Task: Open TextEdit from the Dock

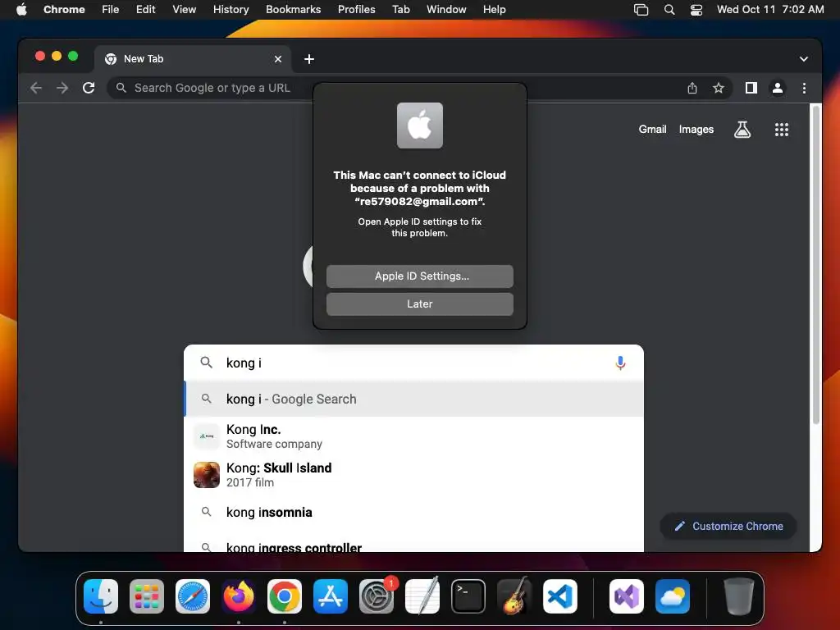Action: 422,596
